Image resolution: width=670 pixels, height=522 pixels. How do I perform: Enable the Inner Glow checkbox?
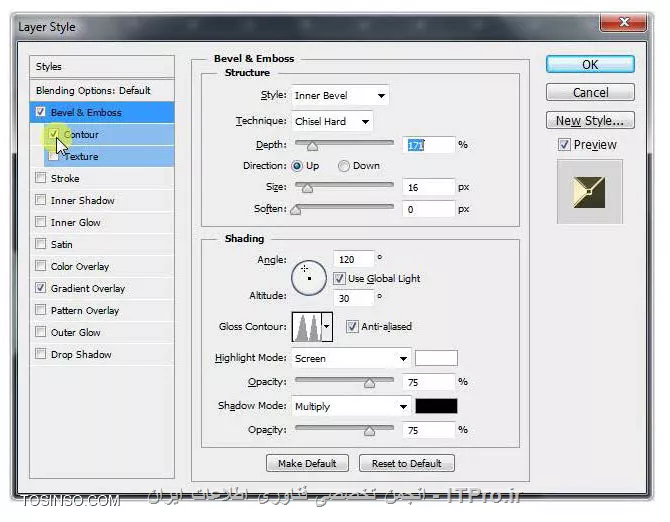(41, 222)
